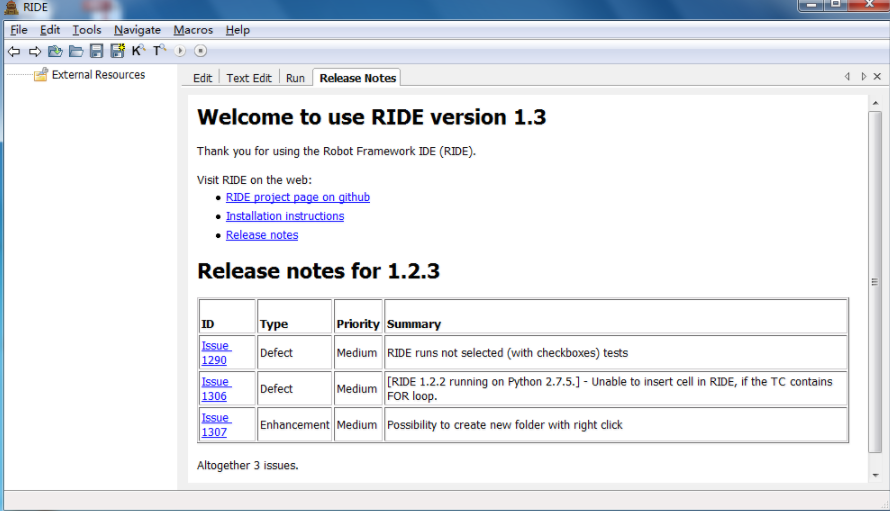
Task: Close the current notebook tab with X
Action: (877, 76)
